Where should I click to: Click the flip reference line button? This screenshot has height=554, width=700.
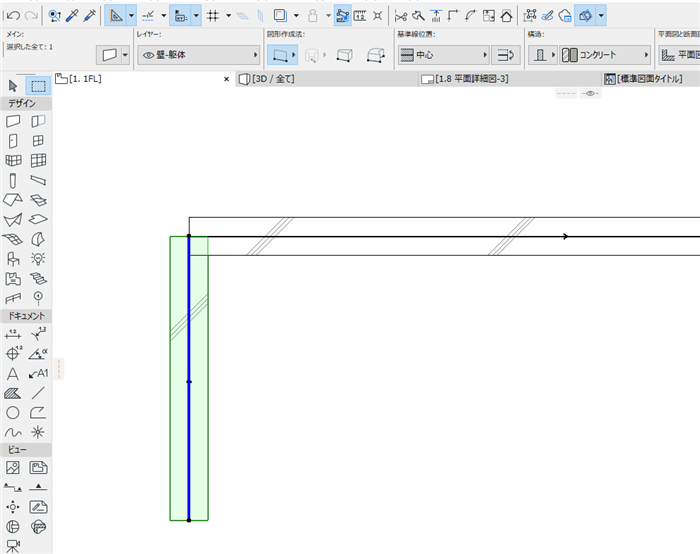pos(505,55)
